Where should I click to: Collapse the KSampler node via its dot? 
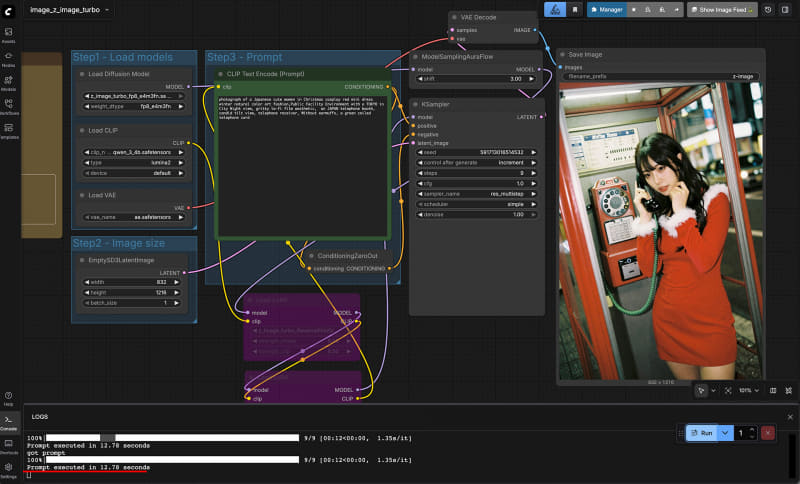415,105
